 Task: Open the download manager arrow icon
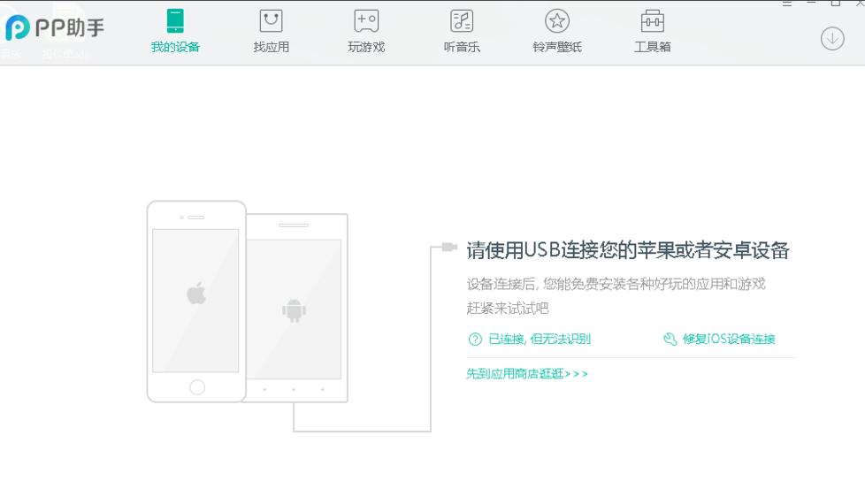pos(832,39)
